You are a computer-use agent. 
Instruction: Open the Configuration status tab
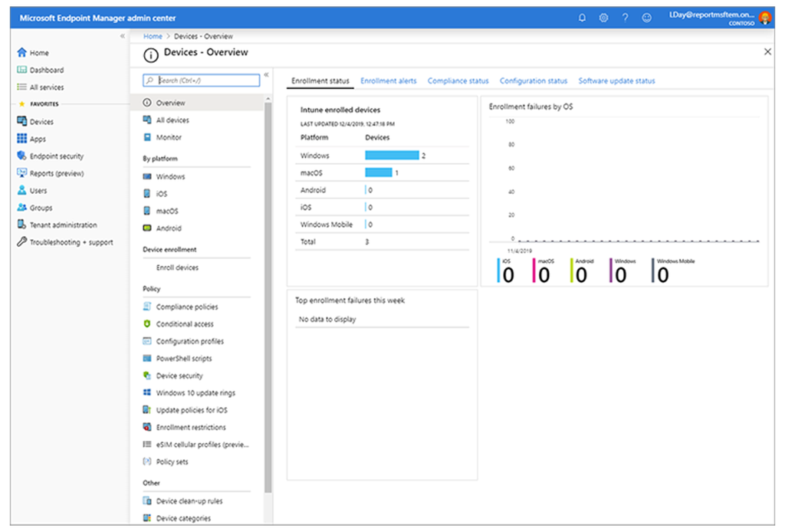pos(534,80)
